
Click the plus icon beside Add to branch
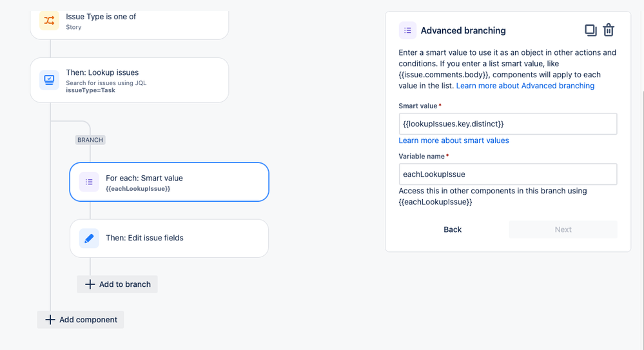pos(90,284)
